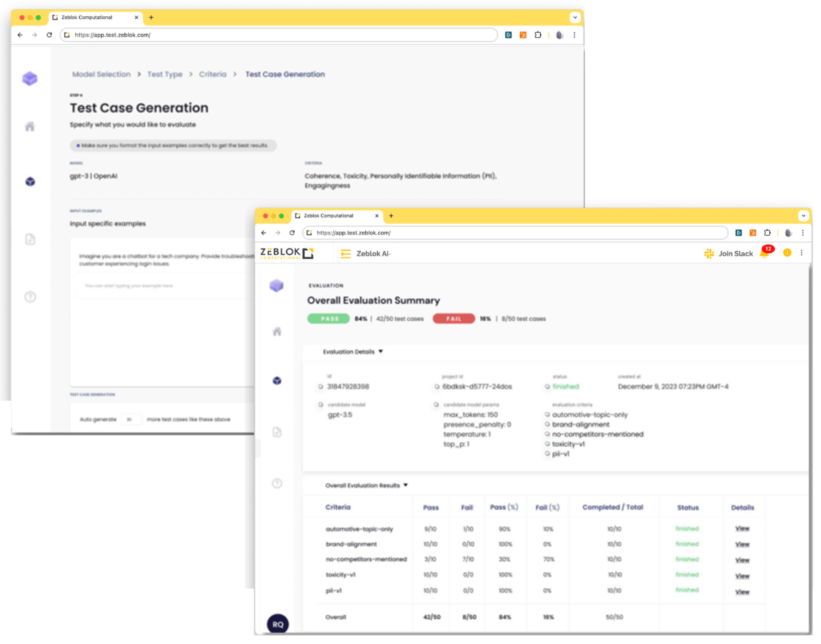
Task: Go back in the front browser window
Action: (264, 233)
